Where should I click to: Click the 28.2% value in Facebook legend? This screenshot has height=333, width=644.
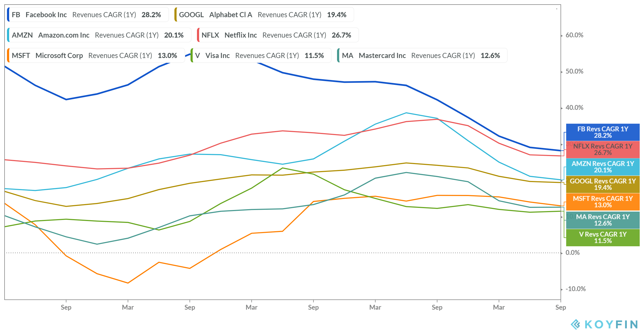151,15
